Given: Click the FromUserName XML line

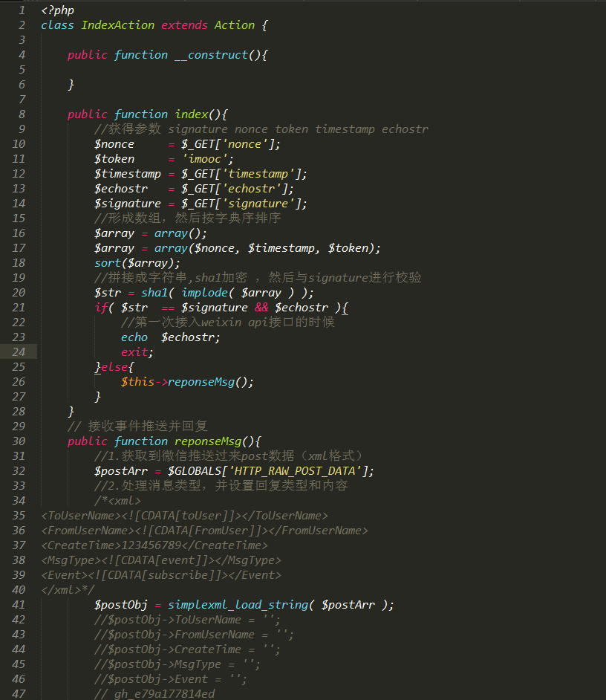Looking at the screenshot, I should coord(204,531).
